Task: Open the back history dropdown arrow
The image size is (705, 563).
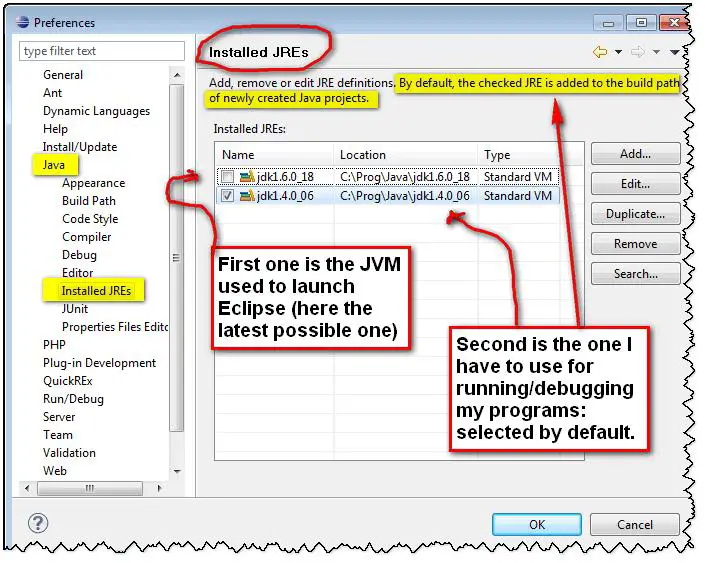Action: [x=619, y=52]
